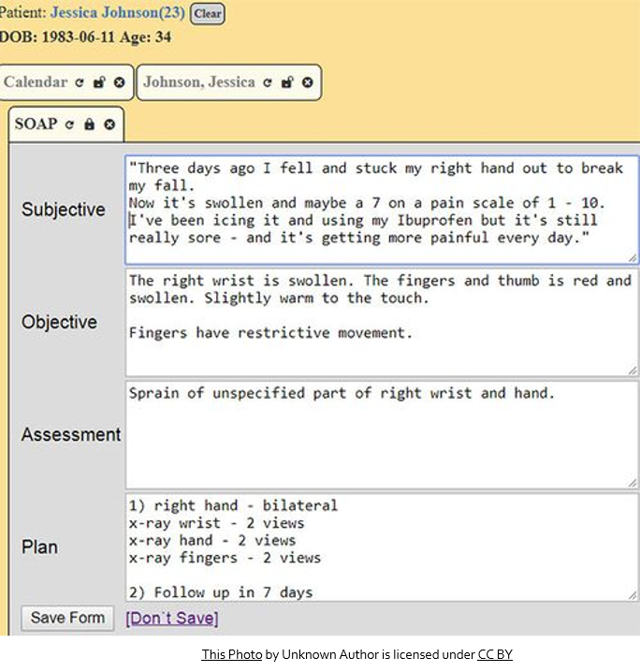Select the SOAP tab
Image resolution: width=640 pixels, height=672 pixels.
(36, 124)
